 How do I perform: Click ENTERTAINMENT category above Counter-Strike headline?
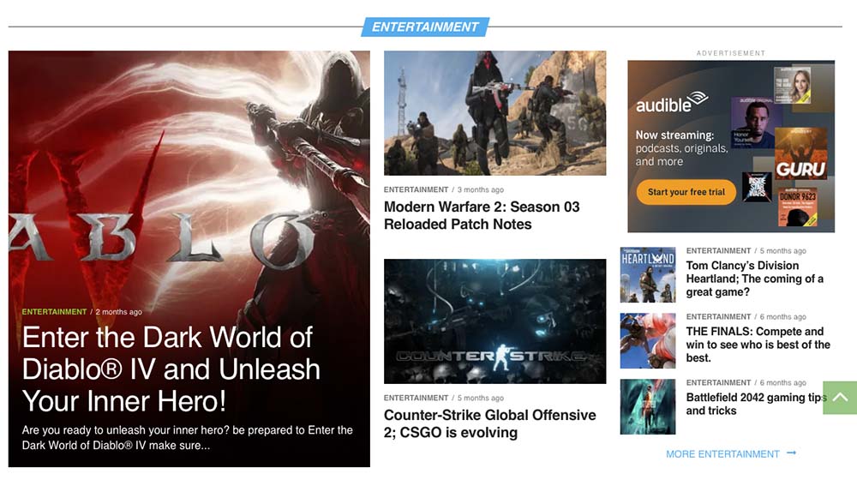[x=416, y=398]
